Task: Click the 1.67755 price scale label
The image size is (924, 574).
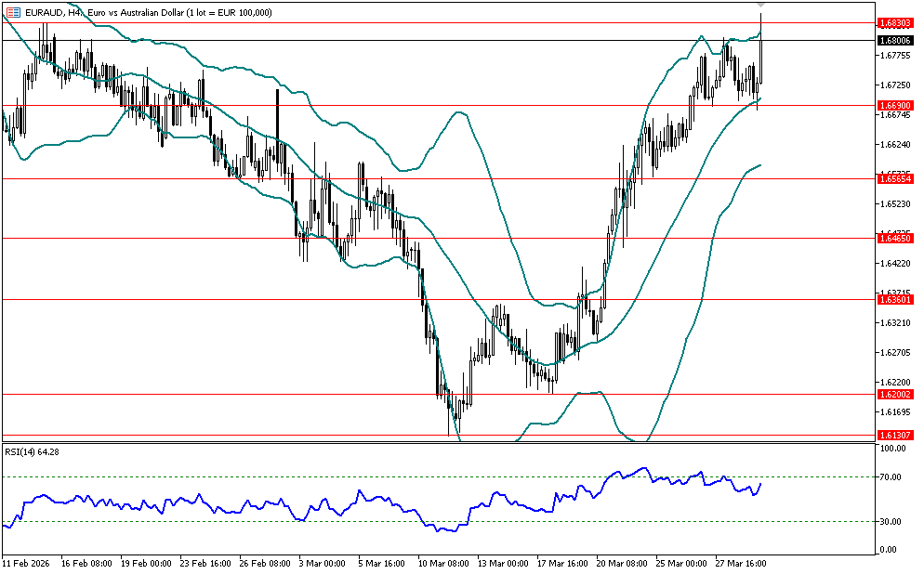Action: pos(893,56)
